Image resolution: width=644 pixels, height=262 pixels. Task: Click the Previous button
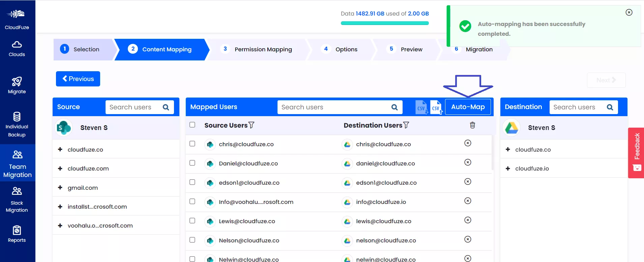pyautogui.click(x=78, y=79)
